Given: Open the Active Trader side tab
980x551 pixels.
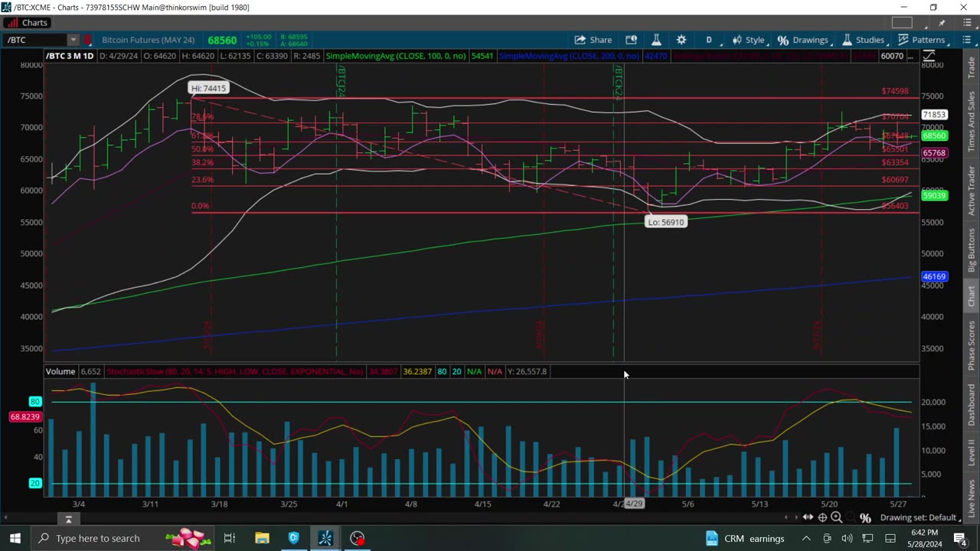Looking at the screenshot, I should (x=972, y=191).
